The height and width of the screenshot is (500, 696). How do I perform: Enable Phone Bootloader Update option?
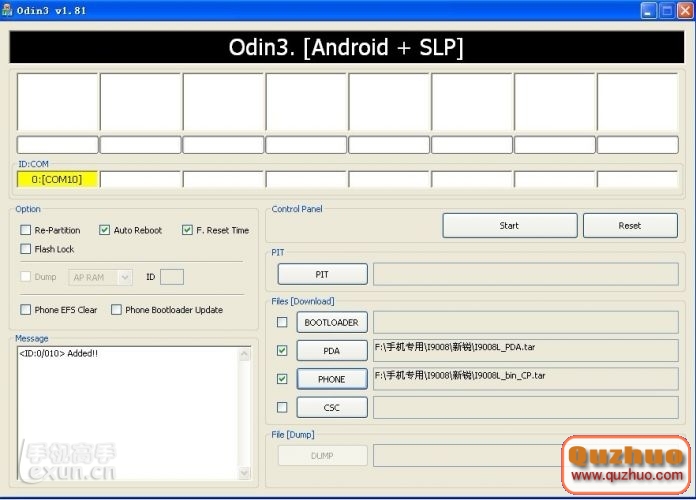click(116, 310)
